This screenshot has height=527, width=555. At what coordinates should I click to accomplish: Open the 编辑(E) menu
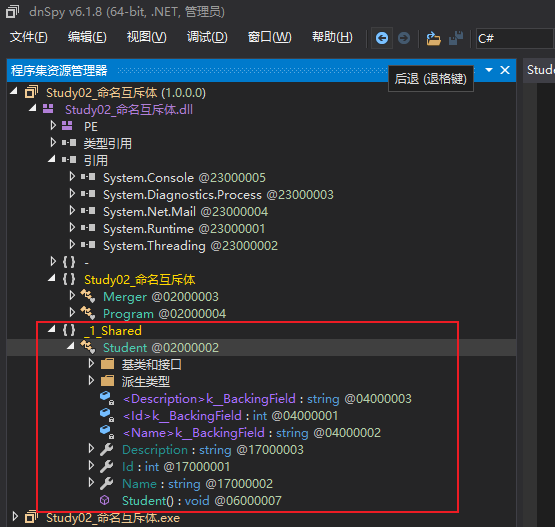tap(87, 37)
